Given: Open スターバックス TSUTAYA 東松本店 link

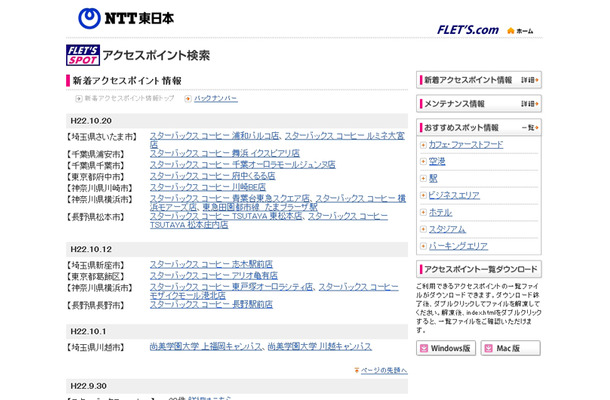Looking at the screenshot, I should [226, 216].
